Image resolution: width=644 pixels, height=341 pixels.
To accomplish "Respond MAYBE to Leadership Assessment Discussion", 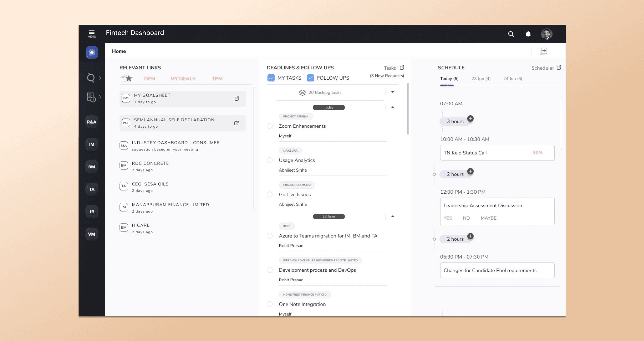I will [x=488, y=218].
